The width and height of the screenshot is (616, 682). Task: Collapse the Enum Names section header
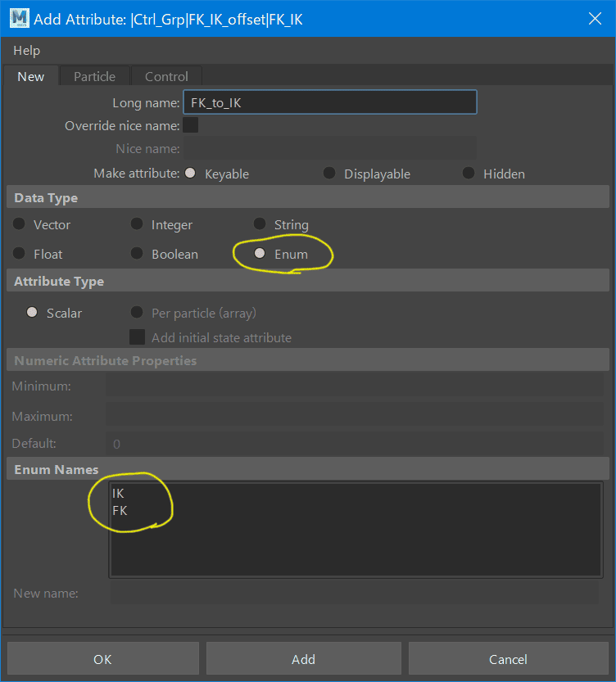308,469
